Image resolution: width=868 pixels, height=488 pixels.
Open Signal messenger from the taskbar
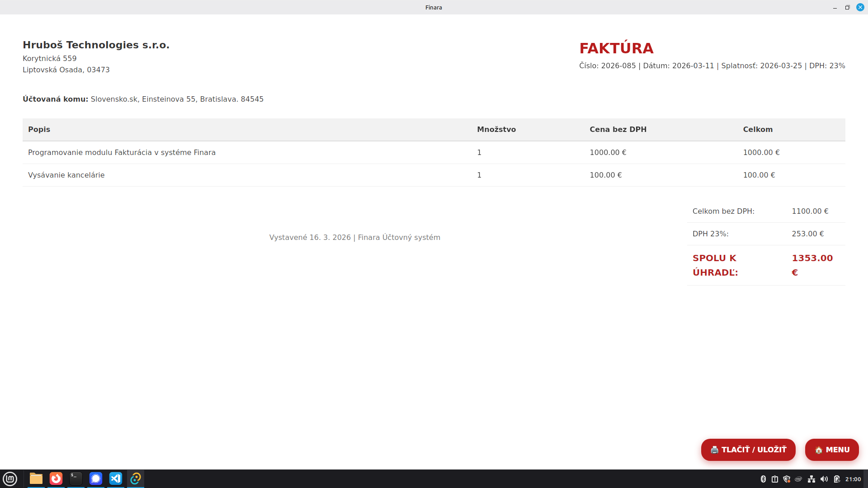95,479
